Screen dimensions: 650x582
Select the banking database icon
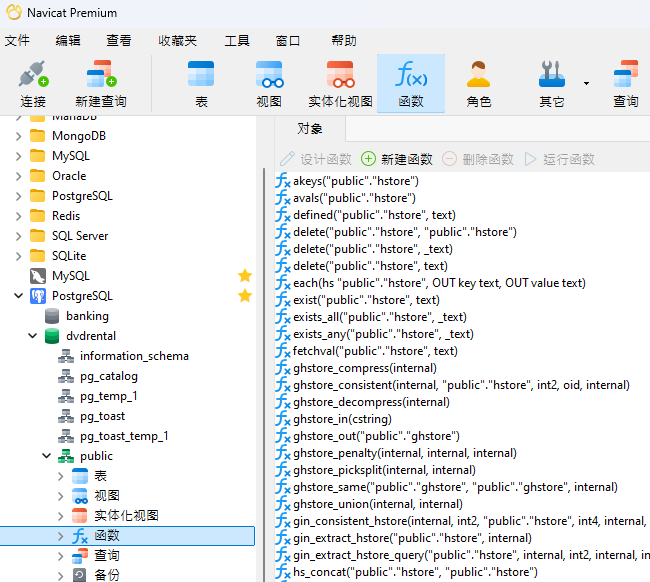[52, 316]
